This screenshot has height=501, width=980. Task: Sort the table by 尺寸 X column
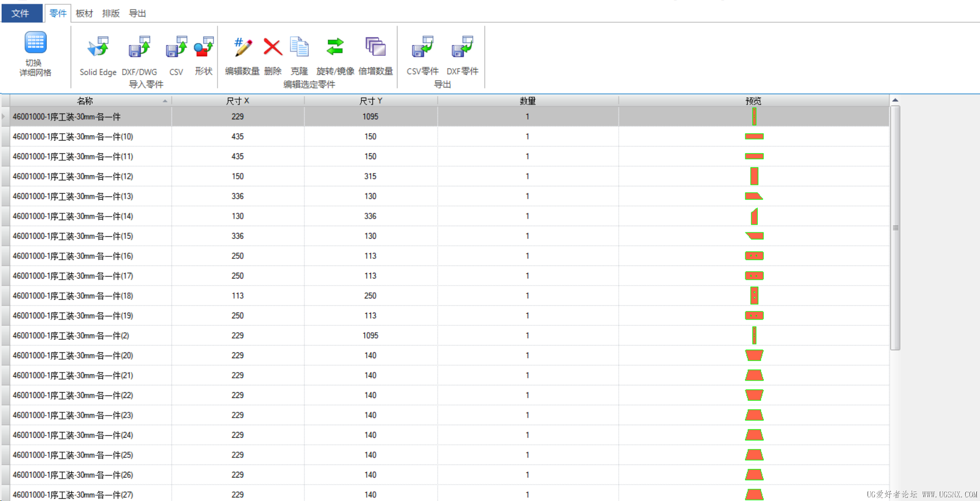[237, 101]
